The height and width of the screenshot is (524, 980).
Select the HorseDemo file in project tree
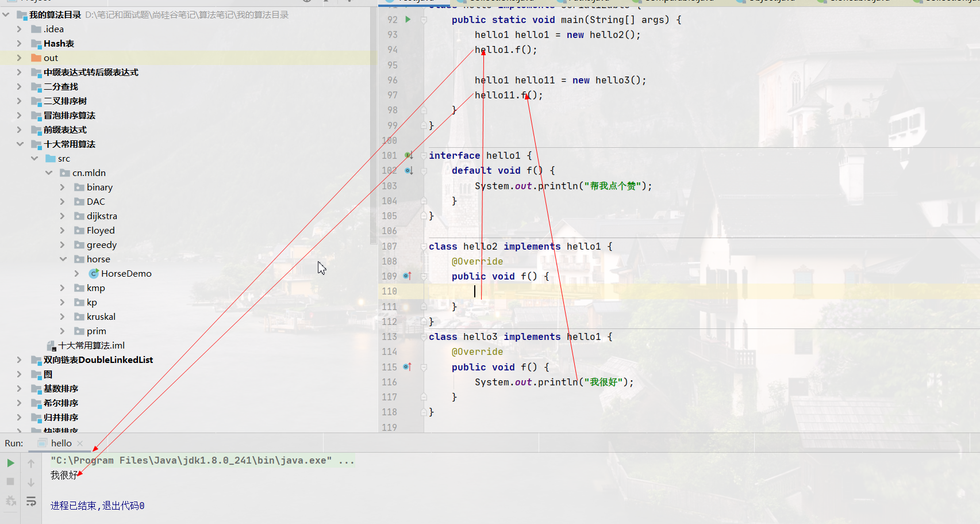[x=126, y=273]
